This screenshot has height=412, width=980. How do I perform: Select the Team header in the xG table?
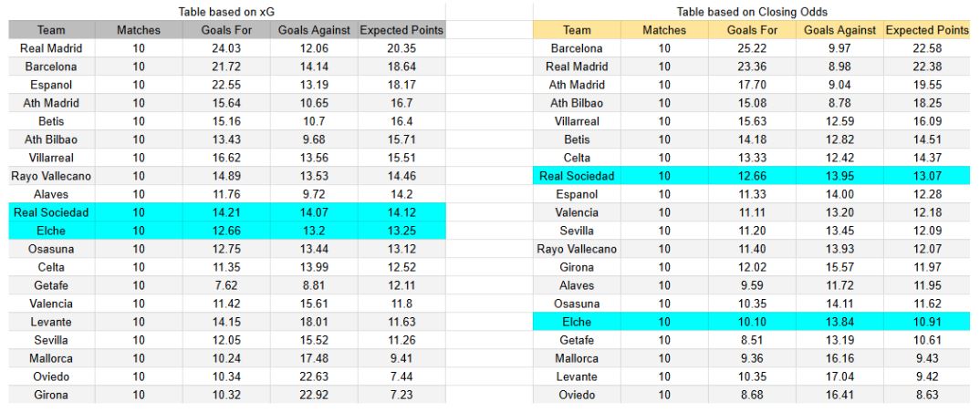pyautogui.click(x=50, y=30)
